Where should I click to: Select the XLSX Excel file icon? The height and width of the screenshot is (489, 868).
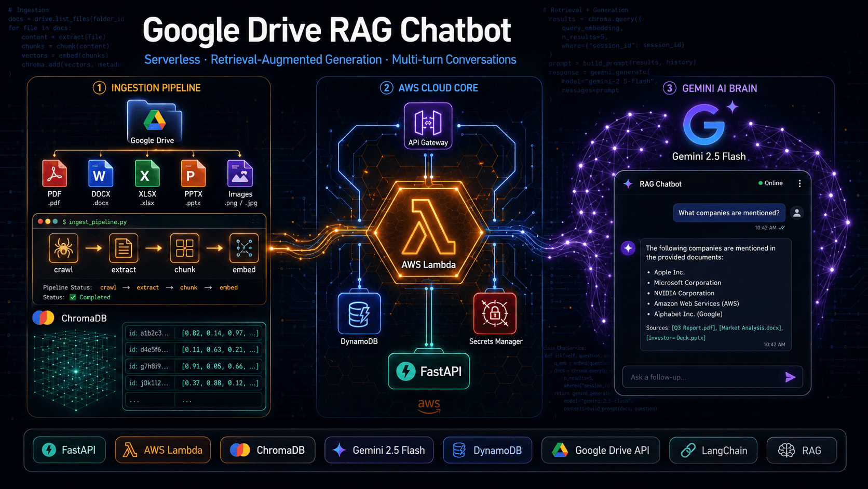(147, 173)
